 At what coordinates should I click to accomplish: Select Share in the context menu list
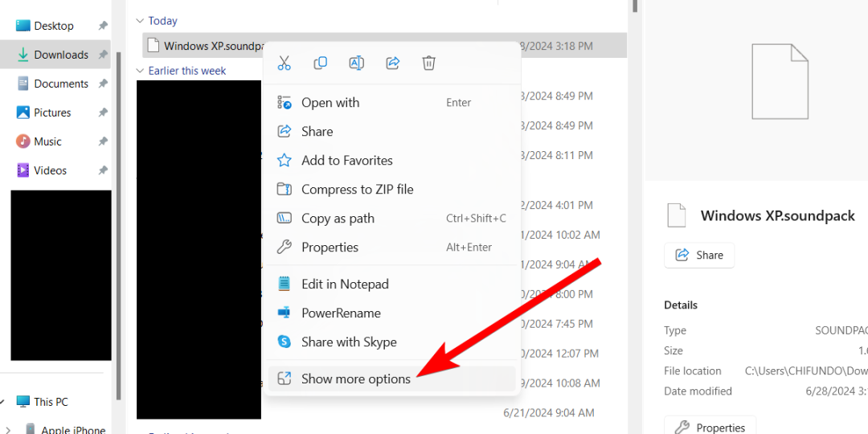click(x=391, y=131)
